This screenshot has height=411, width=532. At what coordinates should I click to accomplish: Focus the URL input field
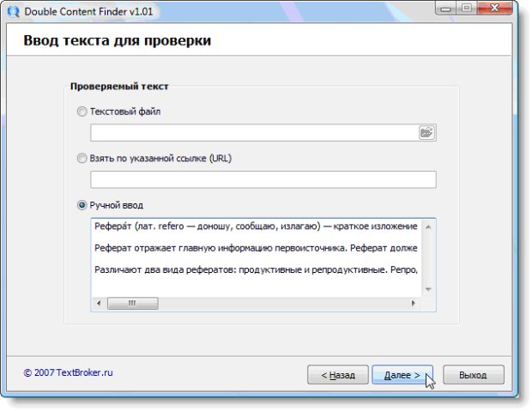click(x=263, y=179)
